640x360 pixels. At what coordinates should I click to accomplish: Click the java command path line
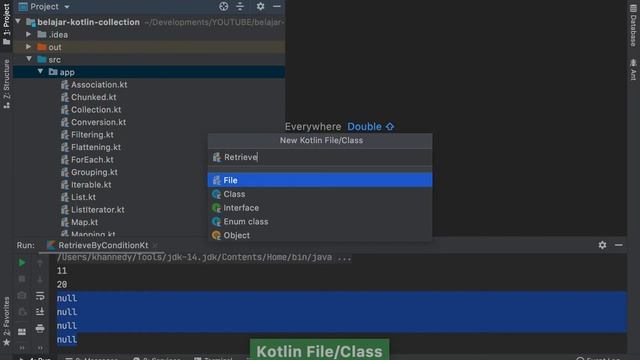pos(204,258)
